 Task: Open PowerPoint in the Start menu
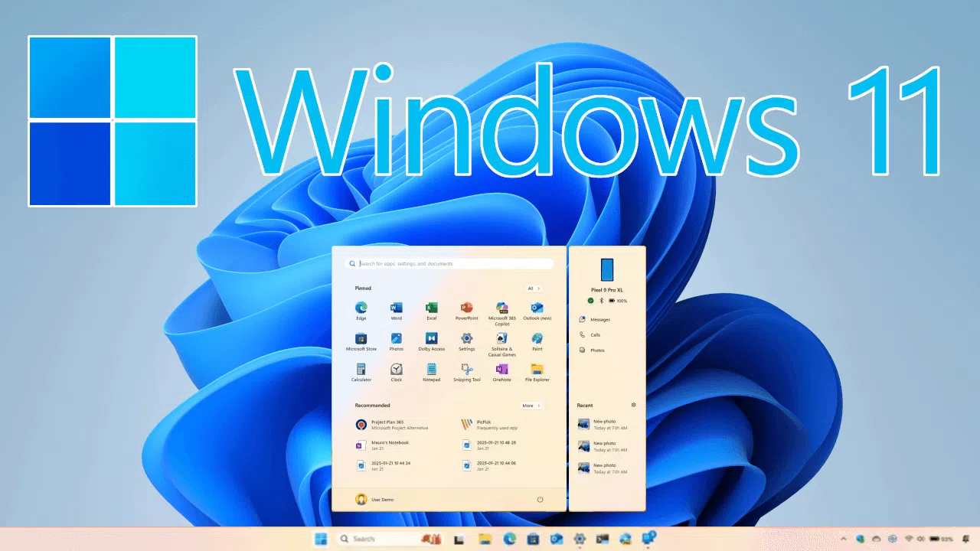pyautogui.click(x=467, y=308)
